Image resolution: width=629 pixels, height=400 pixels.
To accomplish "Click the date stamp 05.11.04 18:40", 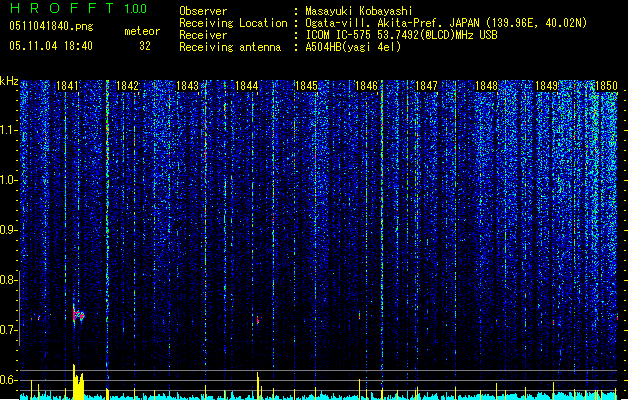I will click(51, 46).
